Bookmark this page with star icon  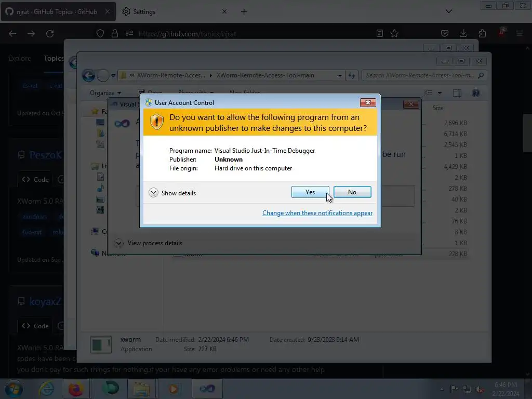tap(394, 33)
